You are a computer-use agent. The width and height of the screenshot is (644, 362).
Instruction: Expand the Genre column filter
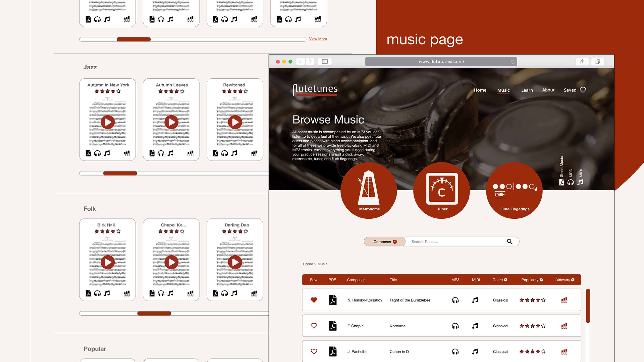505,280
